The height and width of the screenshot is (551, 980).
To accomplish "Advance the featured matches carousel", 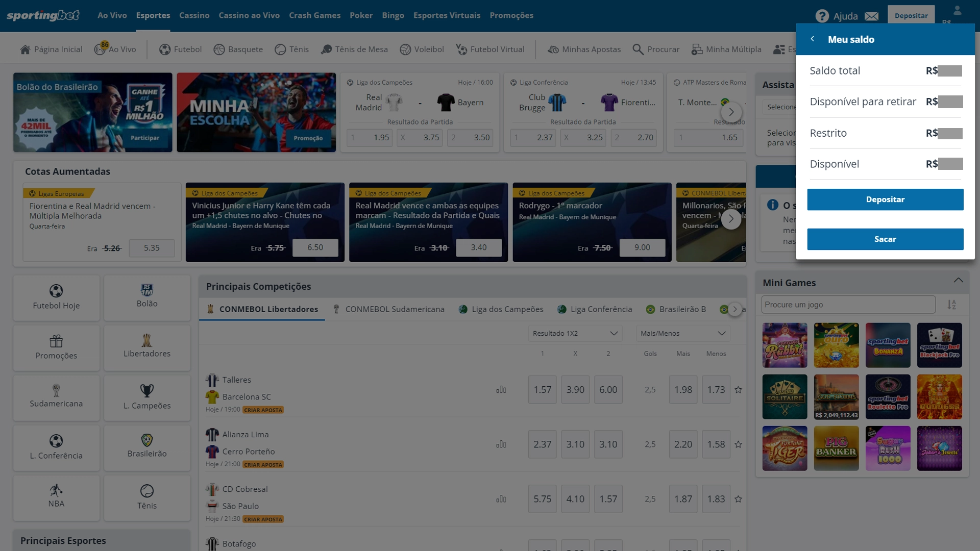I will coord(731,112).
